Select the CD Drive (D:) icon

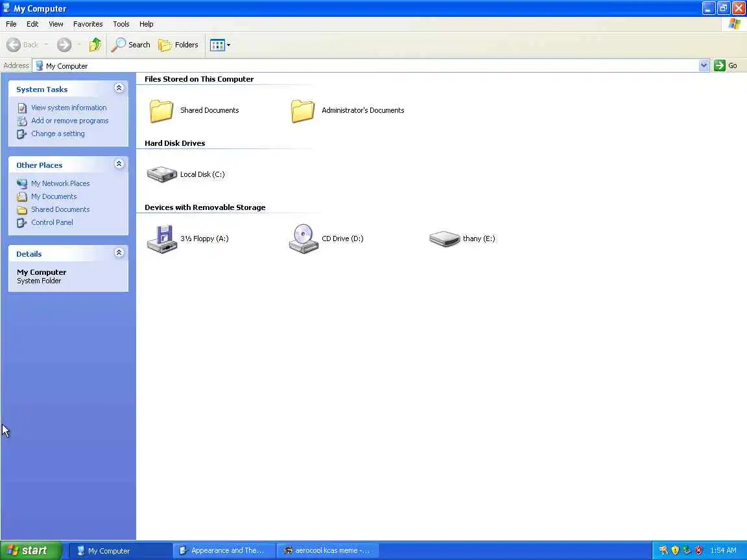click(303, 239)
